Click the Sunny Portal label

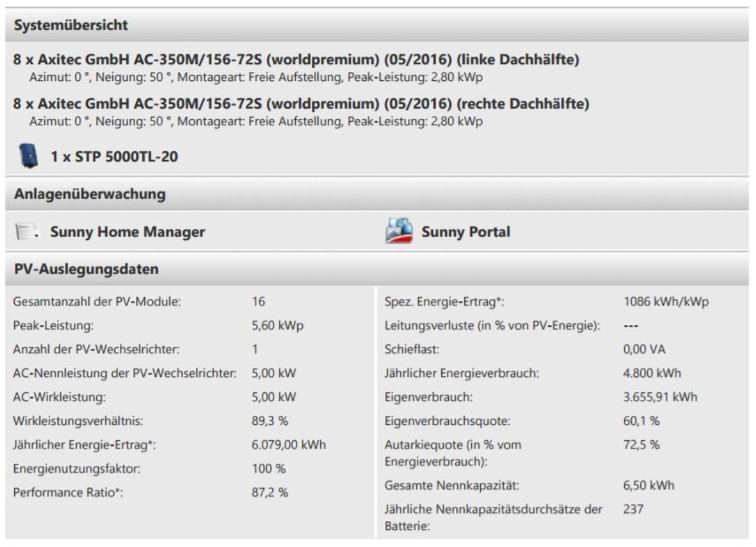click(x=466, y=232)
